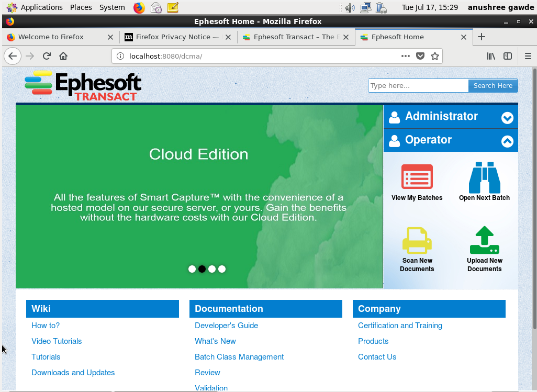Open Downloads and Updates link

(73, 373)
